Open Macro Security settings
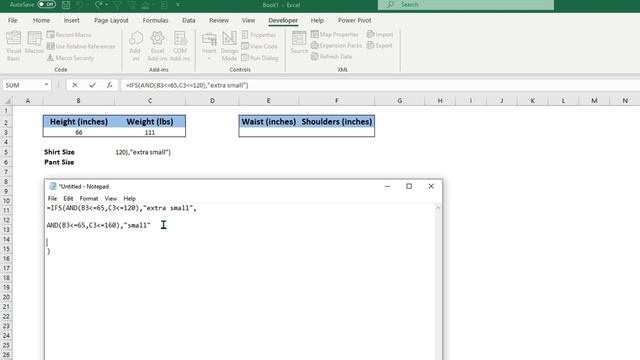 (70, 58)
